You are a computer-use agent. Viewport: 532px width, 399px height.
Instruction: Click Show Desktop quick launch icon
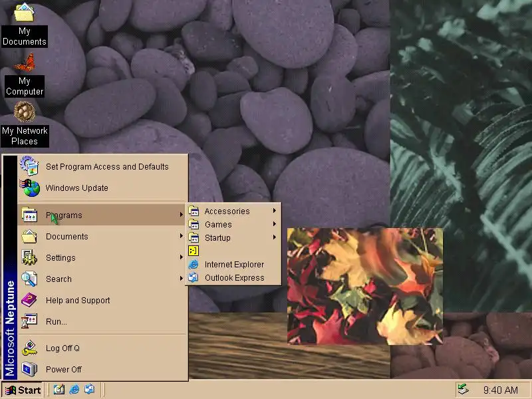point(59,390)
